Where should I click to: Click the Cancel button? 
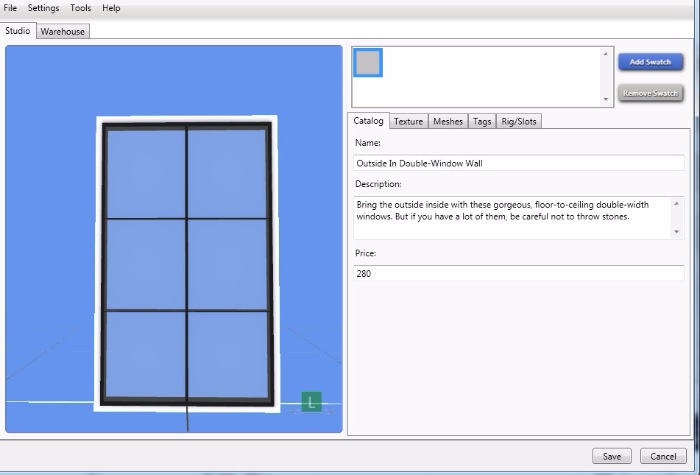coord(663,456)
